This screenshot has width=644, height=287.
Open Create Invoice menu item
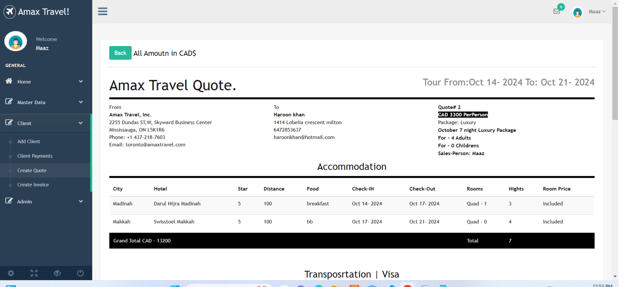[33, 185]
